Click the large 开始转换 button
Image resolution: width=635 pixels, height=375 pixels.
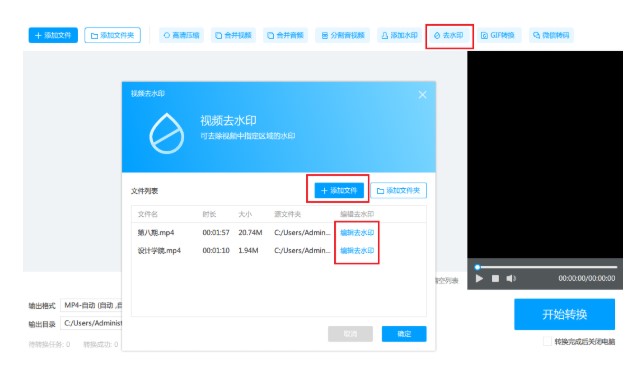click(565, 314)
